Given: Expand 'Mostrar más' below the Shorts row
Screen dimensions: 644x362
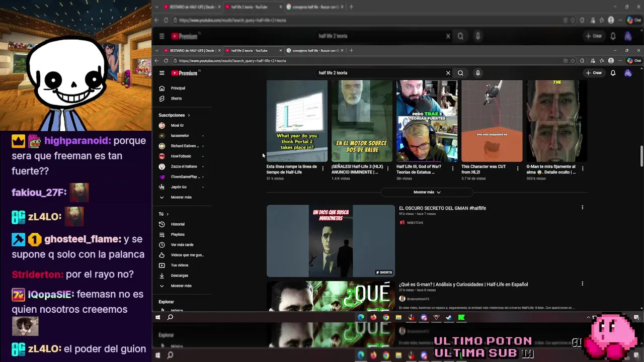Looking at the screenshot, I should tap(427, 192).
